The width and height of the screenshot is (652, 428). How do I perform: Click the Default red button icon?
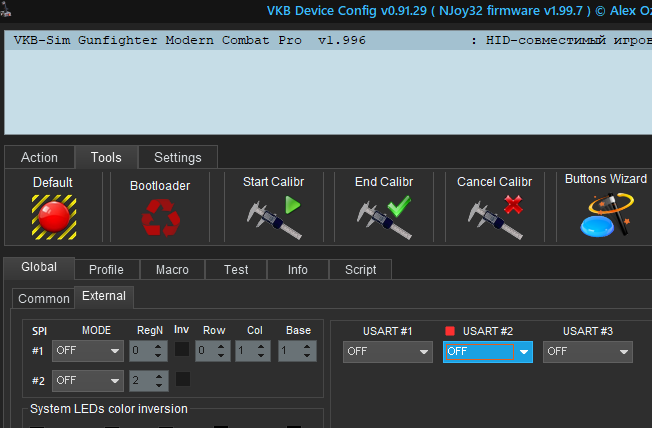53,215
